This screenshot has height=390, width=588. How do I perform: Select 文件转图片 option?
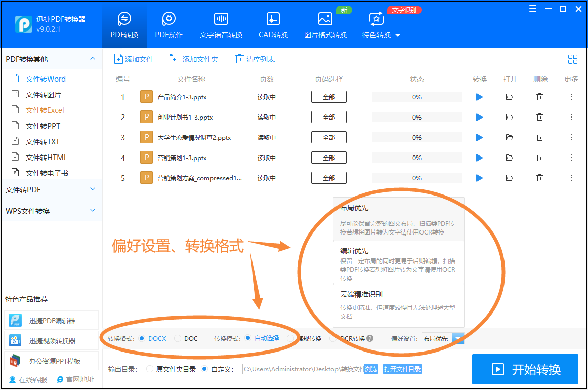point(43,95)
